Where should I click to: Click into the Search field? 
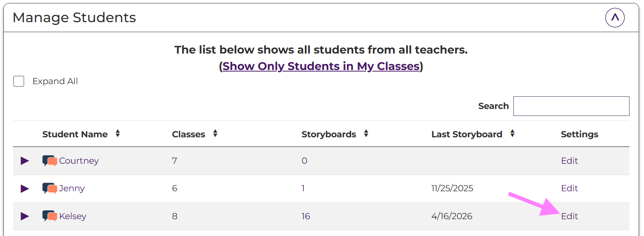[x=571, y=106]
